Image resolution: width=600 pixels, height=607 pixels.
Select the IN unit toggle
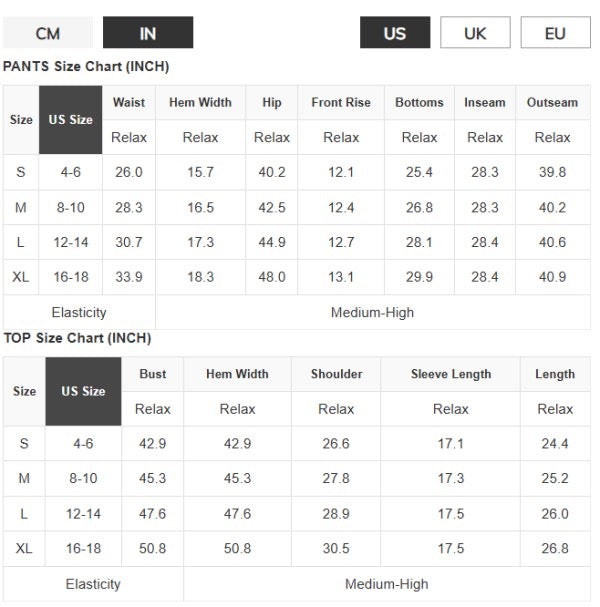(148, 33)
